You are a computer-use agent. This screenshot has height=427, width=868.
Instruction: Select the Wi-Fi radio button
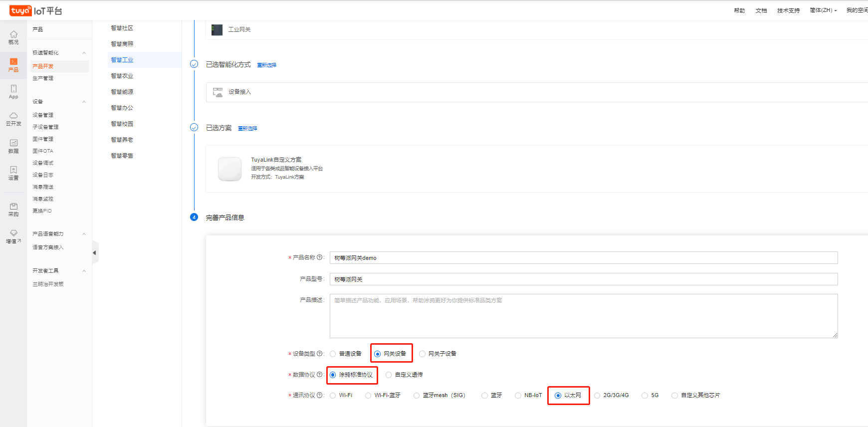pyautogui.click(x=333, y=396)
